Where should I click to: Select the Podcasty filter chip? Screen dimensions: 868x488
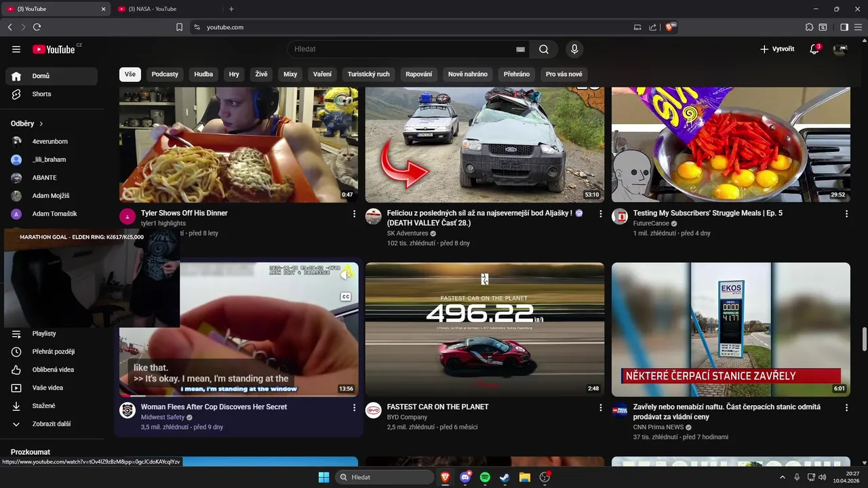[x=165, y=75]
